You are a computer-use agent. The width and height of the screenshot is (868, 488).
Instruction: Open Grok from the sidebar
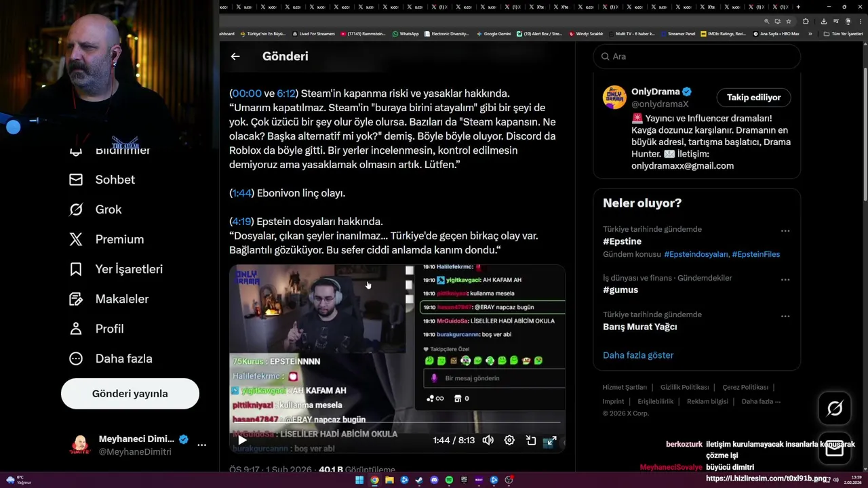pyautogui.click(x=96, y=209)
